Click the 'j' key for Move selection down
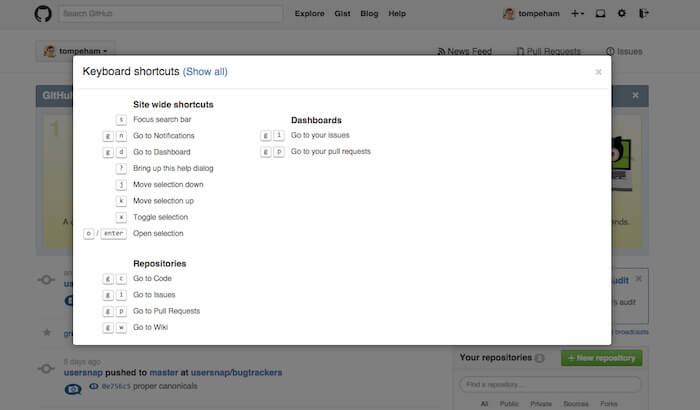Viewport: 700px width, 410px height. pyautogui.click(x=121, y=184)
